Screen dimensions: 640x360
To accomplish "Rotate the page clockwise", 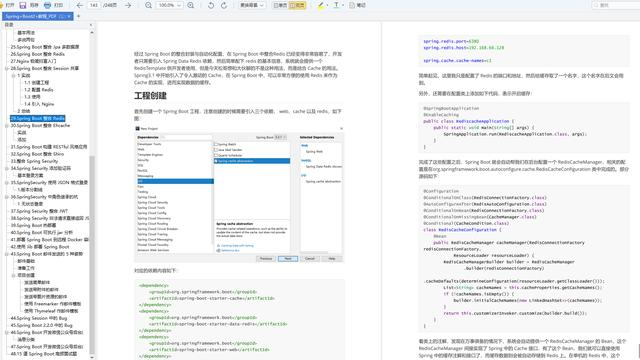I will coord(224,5).
